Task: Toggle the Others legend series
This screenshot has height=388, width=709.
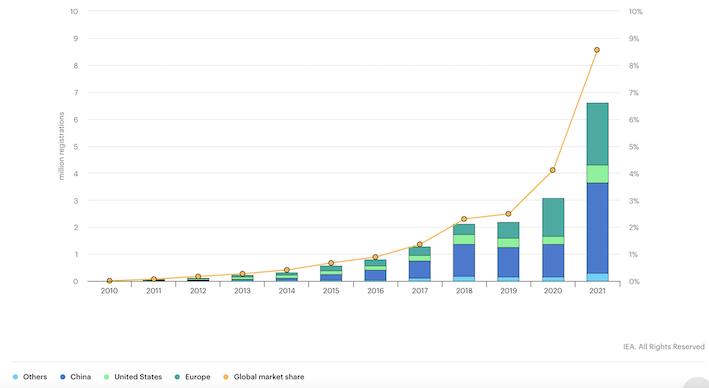Action: (x=30, y=377)
